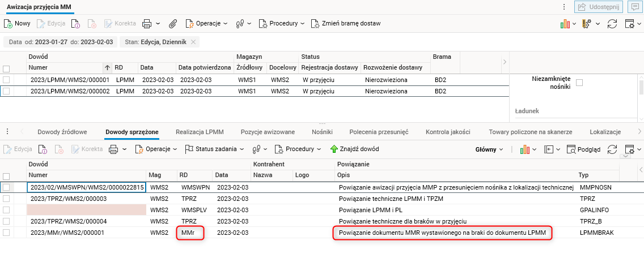The image size is (644, 262).
Task: Select the Dowody sprzężone tab
Action: (132, 132)
